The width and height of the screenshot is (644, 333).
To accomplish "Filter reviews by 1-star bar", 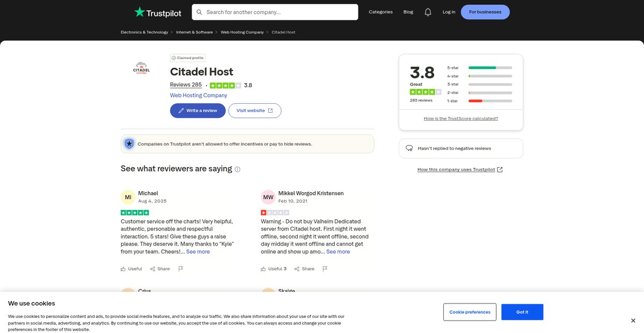I will 490,101.
